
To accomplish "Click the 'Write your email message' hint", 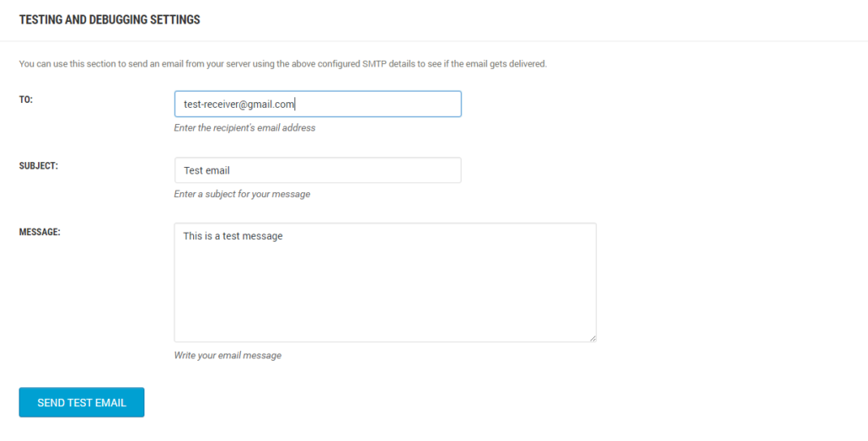I will (x=228, y=355).
